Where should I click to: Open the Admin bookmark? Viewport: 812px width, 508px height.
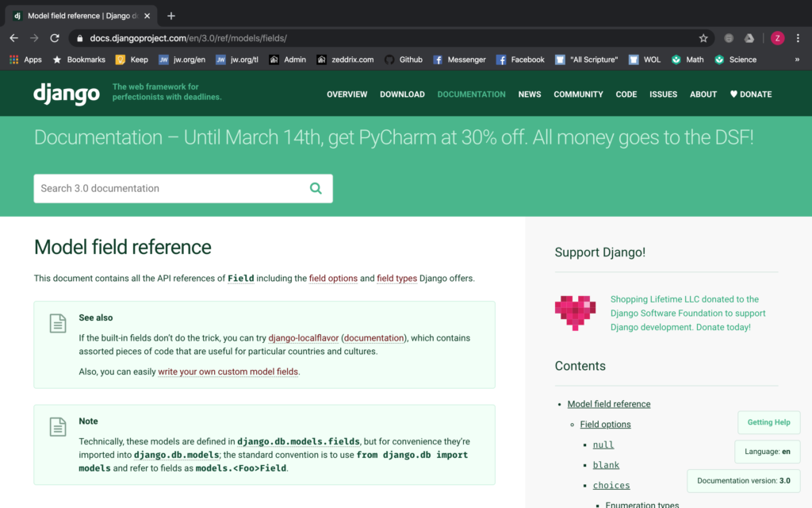pos(287,60)
